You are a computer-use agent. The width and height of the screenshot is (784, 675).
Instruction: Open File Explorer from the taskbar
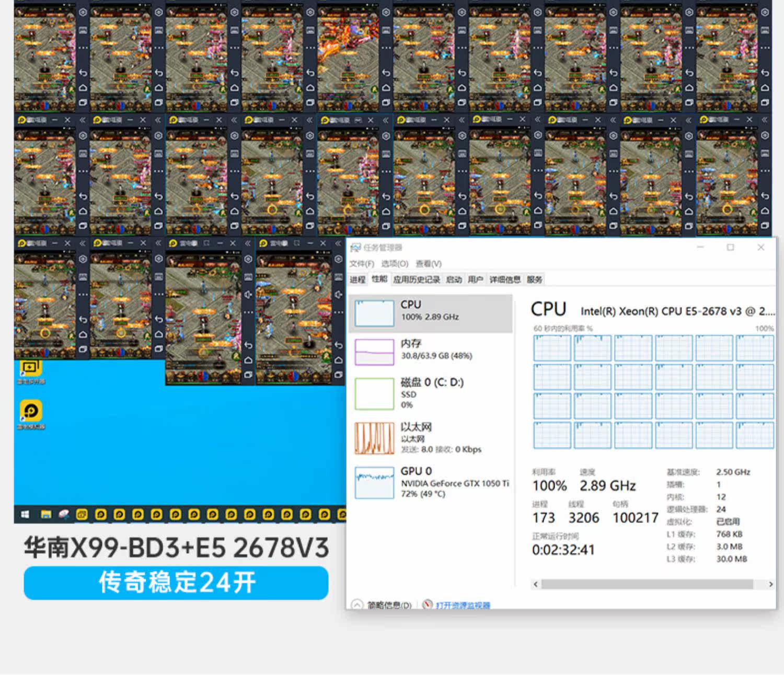[46, 515]
